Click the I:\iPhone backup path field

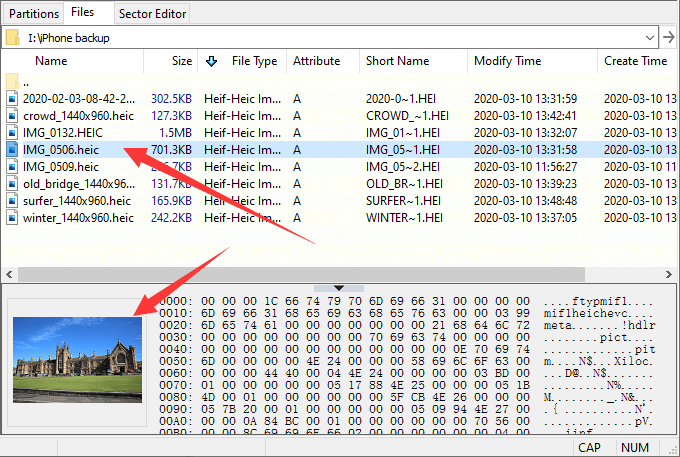(330, 37)
